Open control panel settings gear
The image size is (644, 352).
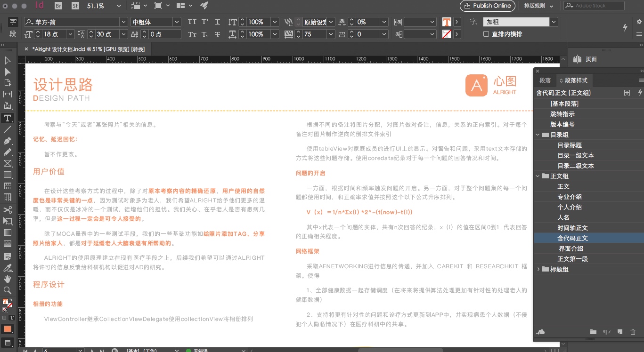point(639,22)
